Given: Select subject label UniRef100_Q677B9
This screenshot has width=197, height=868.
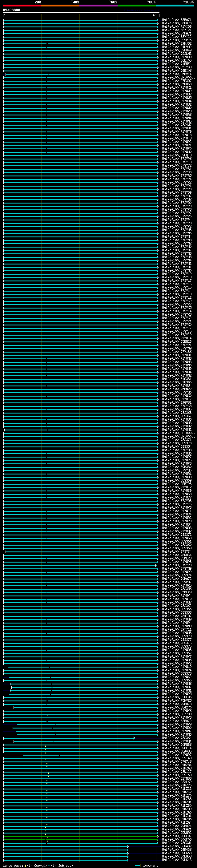Looking at the screenshot, I should (x=177, y=714).
